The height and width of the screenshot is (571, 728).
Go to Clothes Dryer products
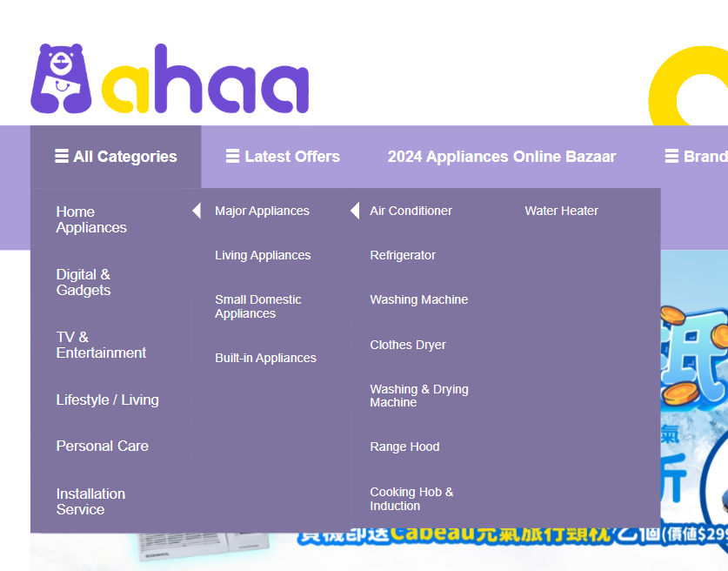[x=408, y=345]
